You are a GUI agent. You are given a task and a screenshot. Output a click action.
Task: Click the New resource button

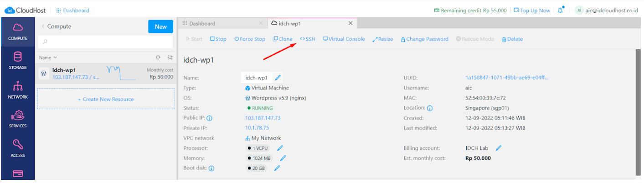(160, 26)
